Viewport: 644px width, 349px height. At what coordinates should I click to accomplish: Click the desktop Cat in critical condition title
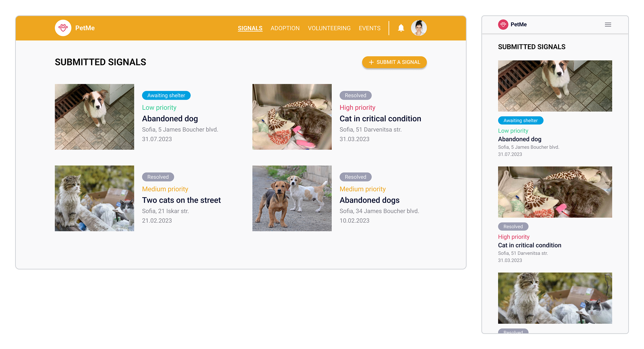click(x=380, y=119)
